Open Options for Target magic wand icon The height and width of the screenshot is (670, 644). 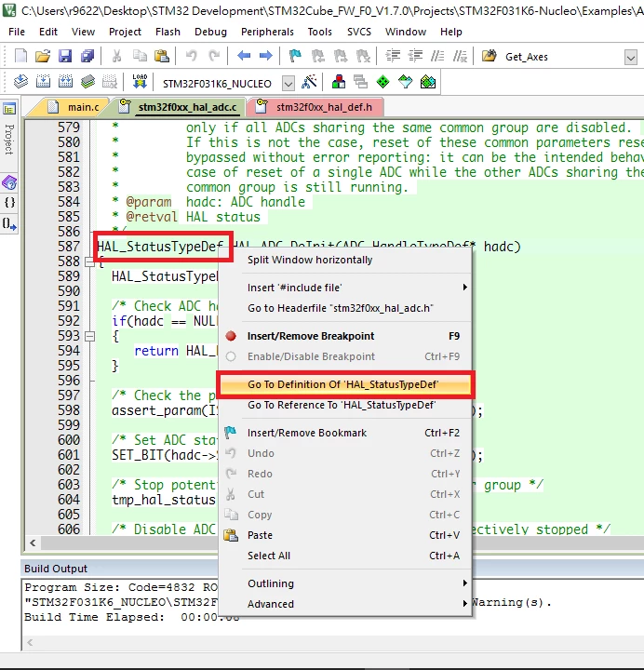coord(309,81)
